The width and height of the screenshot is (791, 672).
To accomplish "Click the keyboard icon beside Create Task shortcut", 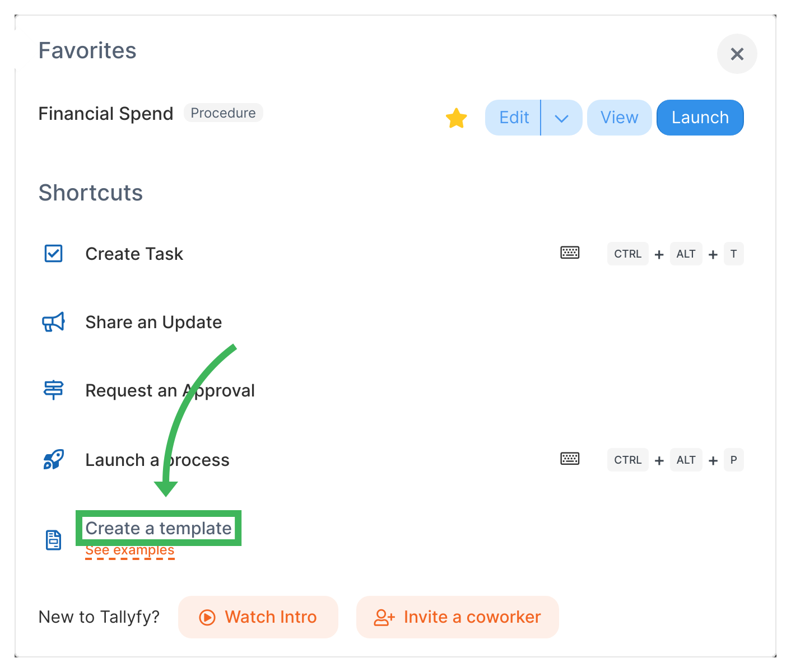I will 570,253.
